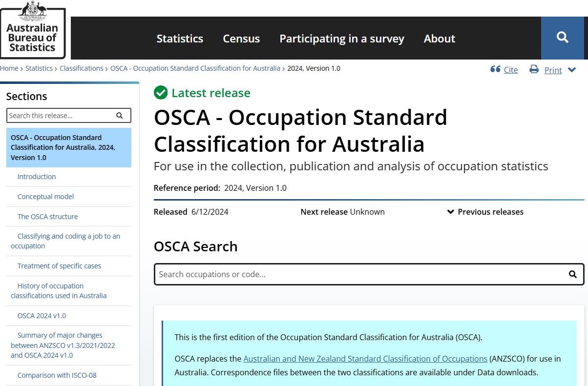The image size is (588, 386).
Task: Click the OSCA Search heading
Action: pos(196,246)
